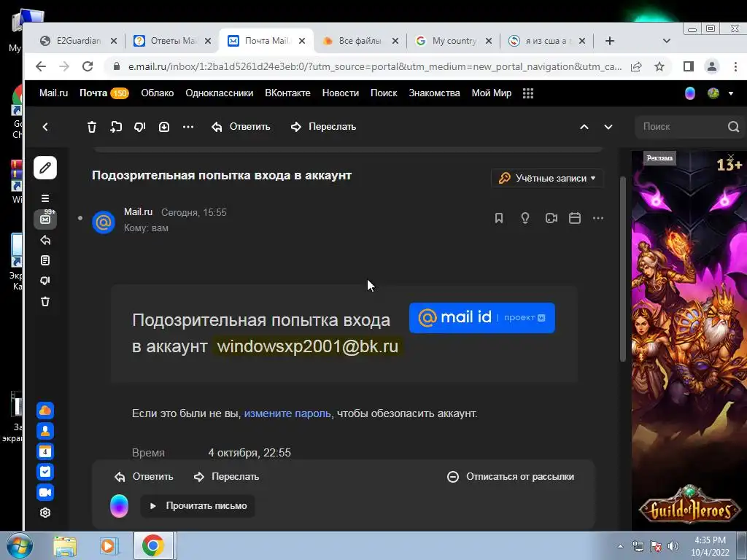Archive the message with the toolbar archive icon
The width and height of the screenshot is (747, 560).
pos(164,127)
